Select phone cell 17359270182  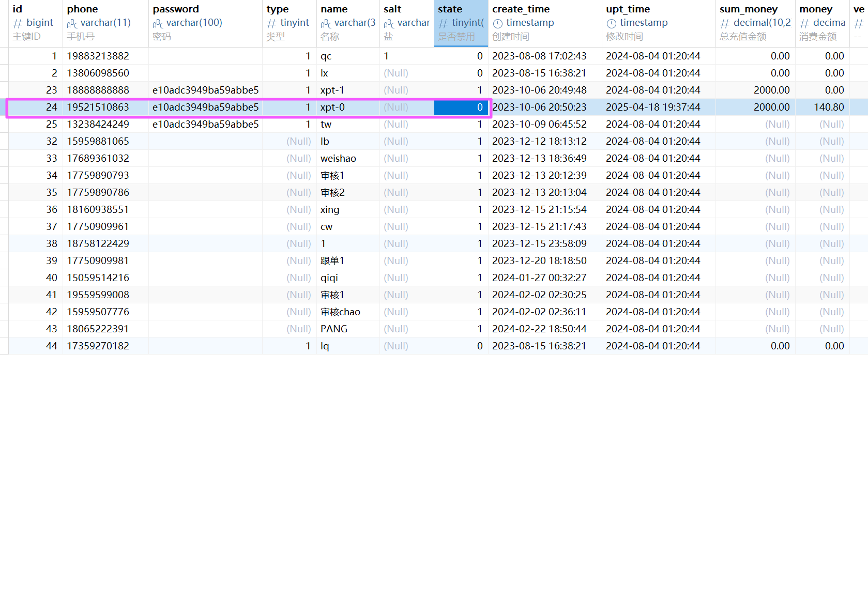point(105,346)
